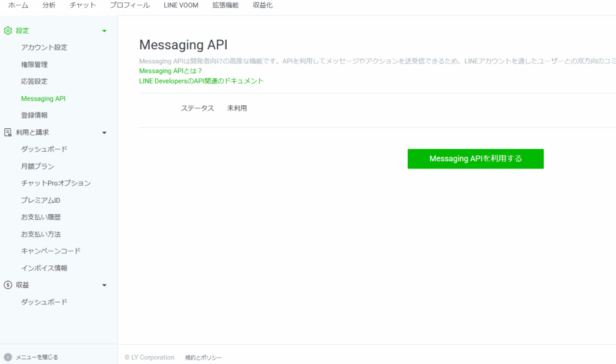Click the Messaging APIを利用する button
The height and width of the screenshot is (364, 616).
tap(475, 159)
